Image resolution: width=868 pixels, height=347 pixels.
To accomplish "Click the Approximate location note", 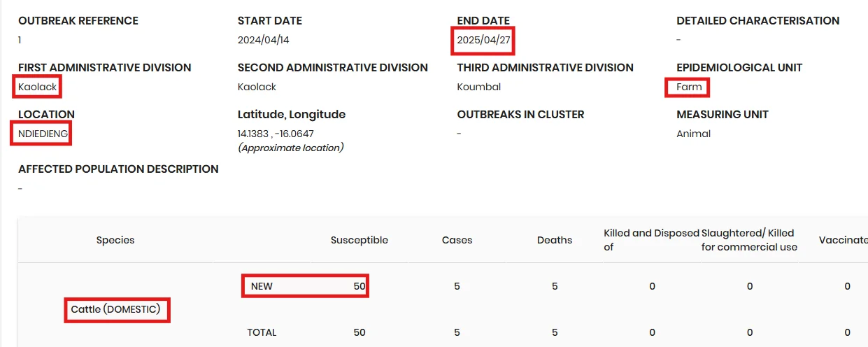I will click(x=290, y=148).
